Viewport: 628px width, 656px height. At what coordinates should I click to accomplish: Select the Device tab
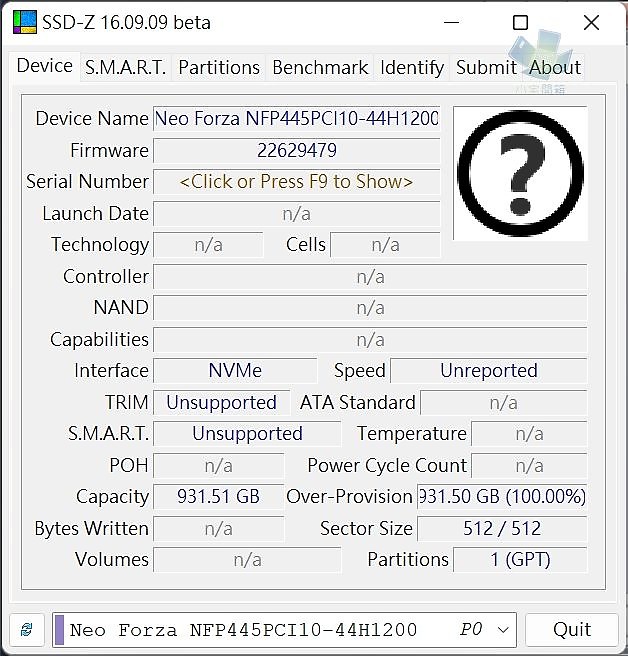coord(45,66)
